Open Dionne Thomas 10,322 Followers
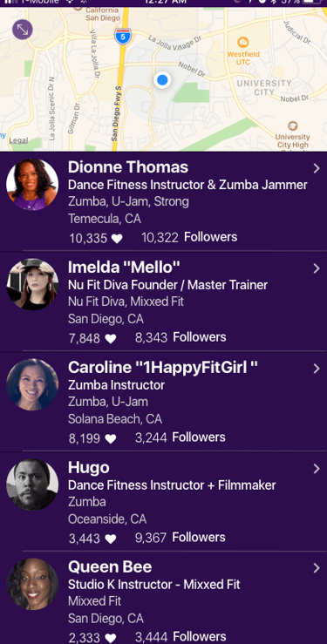 [189, 237]
